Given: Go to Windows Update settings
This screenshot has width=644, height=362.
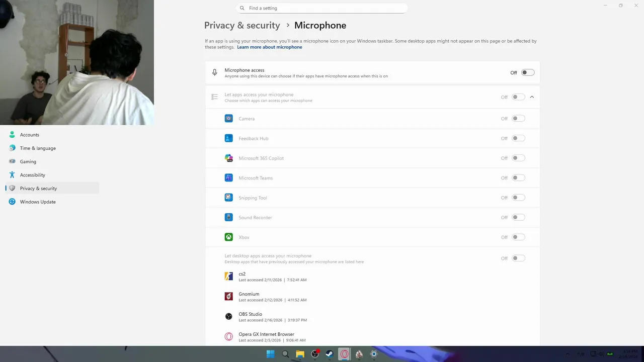Looking at the screenshot, I should pos(52,202).
